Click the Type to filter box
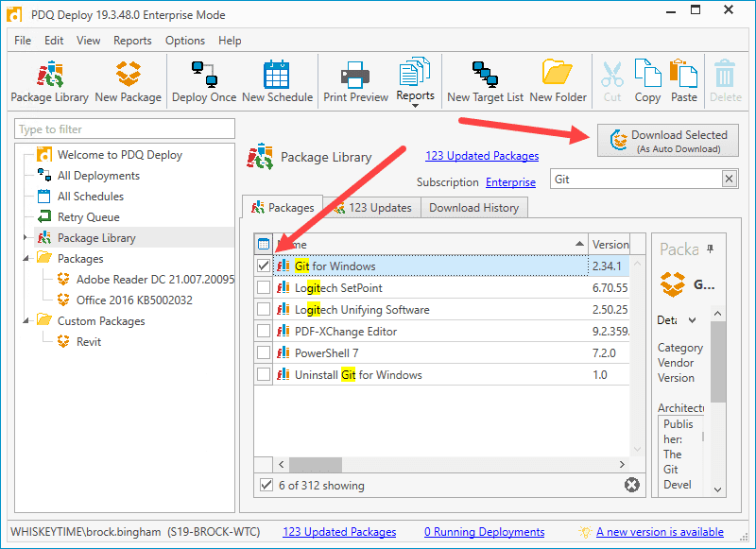 (x=125, y=129)
